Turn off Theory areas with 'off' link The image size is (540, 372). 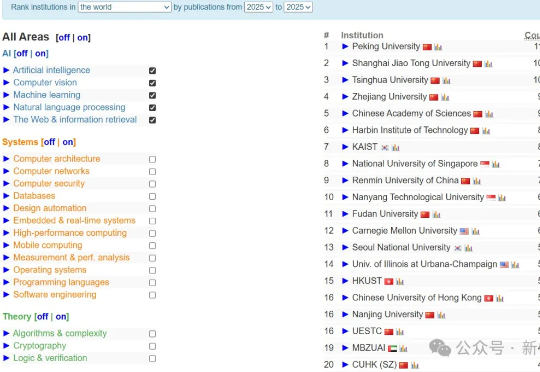click(x=42, y=317)
